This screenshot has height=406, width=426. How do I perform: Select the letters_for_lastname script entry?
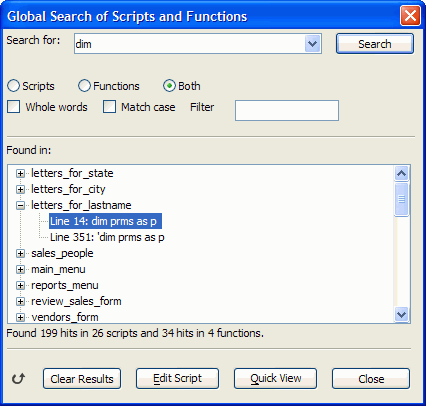click(x=81, y=205)
